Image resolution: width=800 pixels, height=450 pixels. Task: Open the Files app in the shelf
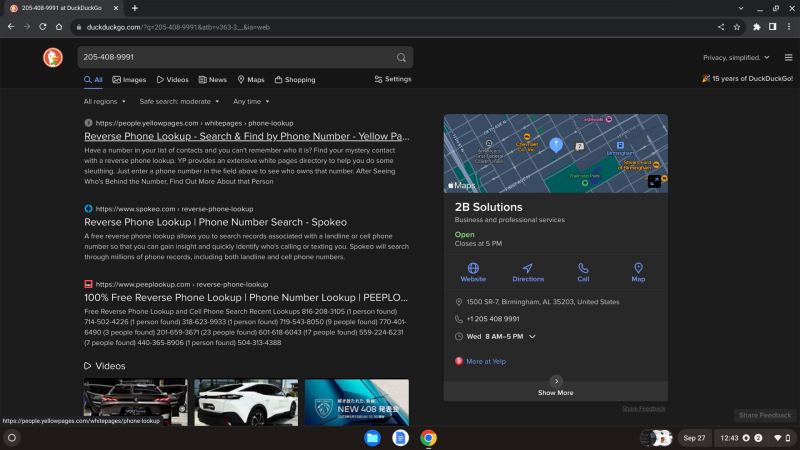coord(372,438)
